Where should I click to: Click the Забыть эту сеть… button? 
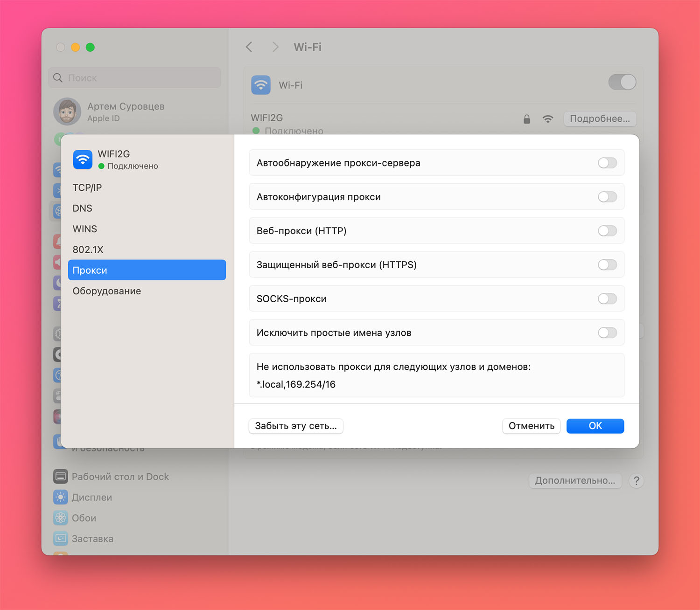[296, 426]
